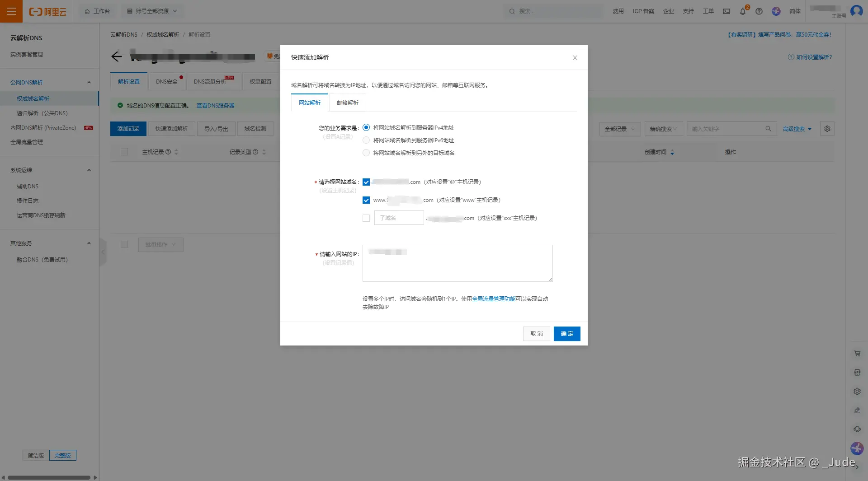Viewport: 868px width, 481px height.
Task: Open the help question-mark icon in the header
Action: point(759,11)
